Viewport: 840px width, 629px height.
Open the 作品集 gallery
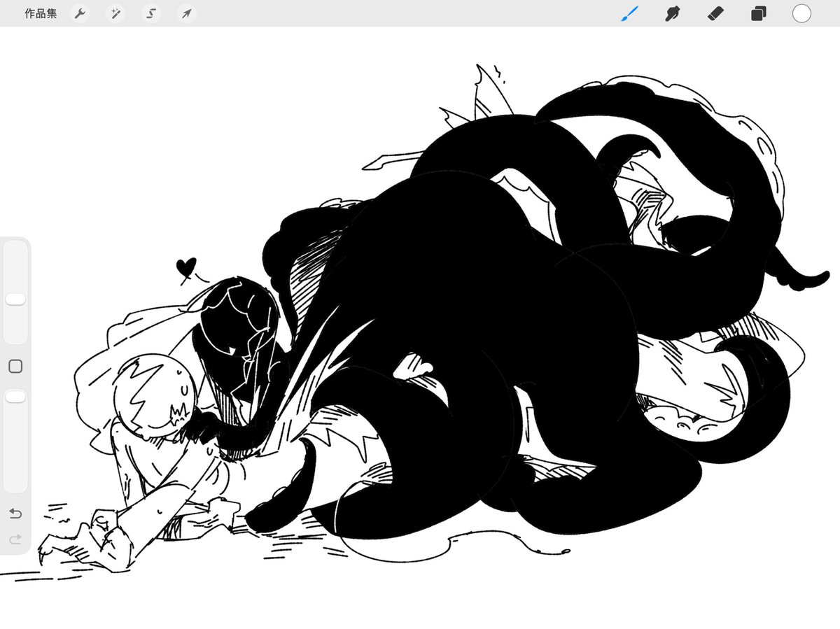(x=41, y=13)
